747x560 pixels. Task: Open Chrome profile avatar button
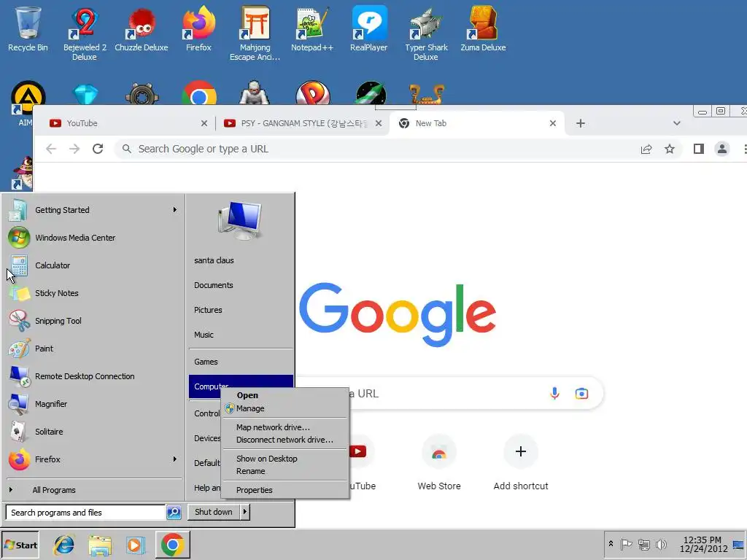pyautogui.click(x=721, y=149)
